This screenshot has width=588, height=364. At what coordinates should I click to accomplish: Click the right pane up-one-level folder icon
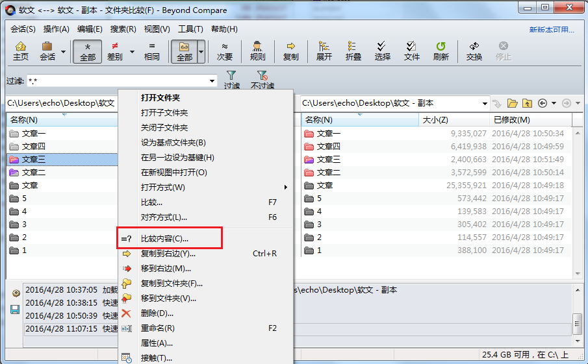[527, 103]
